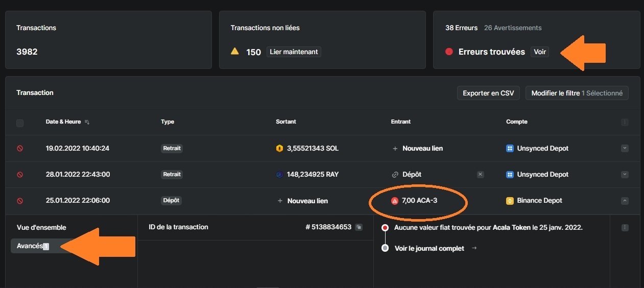Open Voir le journal complet link

430,249
